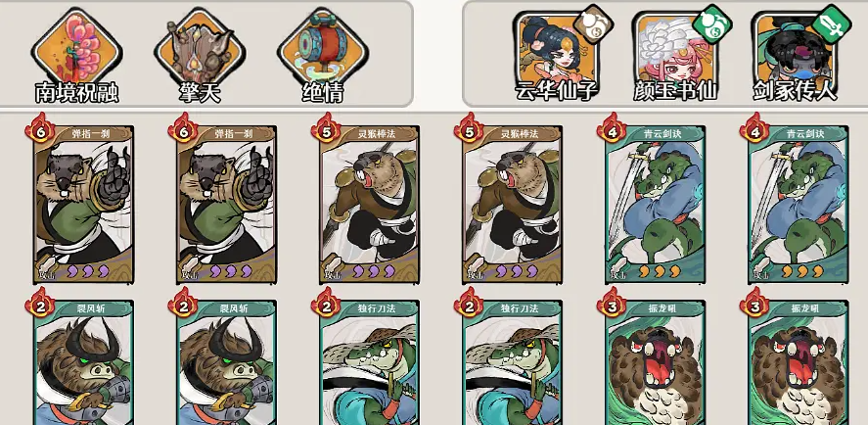Click the green badge on 颜玉书仙
Viewport: 868px width, 425px height.
coord(712,24)
